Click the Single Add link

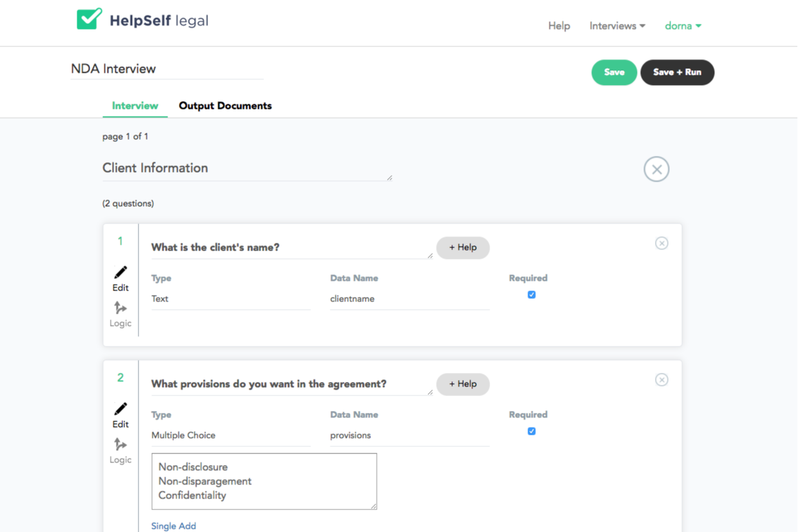174,526
